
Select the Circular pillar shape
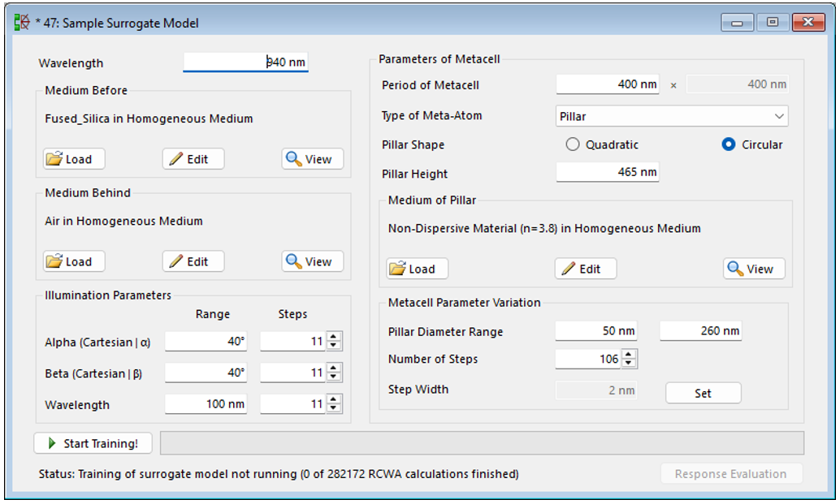pyautogui.click(x=729, y=144)
